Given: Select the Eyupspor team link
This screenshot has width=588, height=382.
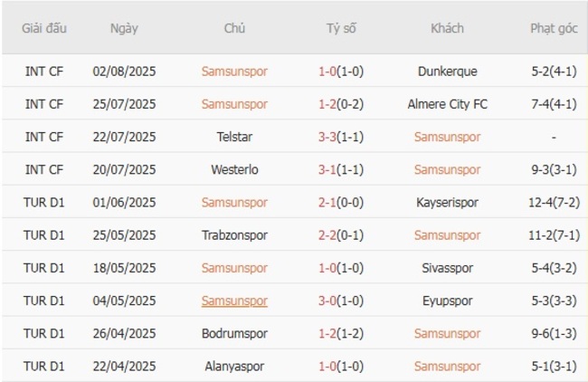Looking at the screenshot, I should pyautogui.click(x=447, y=301).
